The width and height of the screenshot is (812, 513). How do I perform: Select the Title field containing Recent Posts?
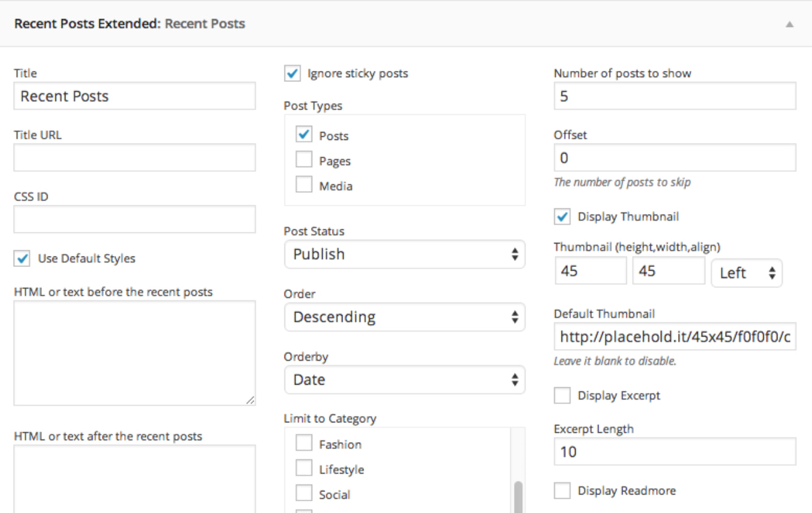[x=134, y=96]
